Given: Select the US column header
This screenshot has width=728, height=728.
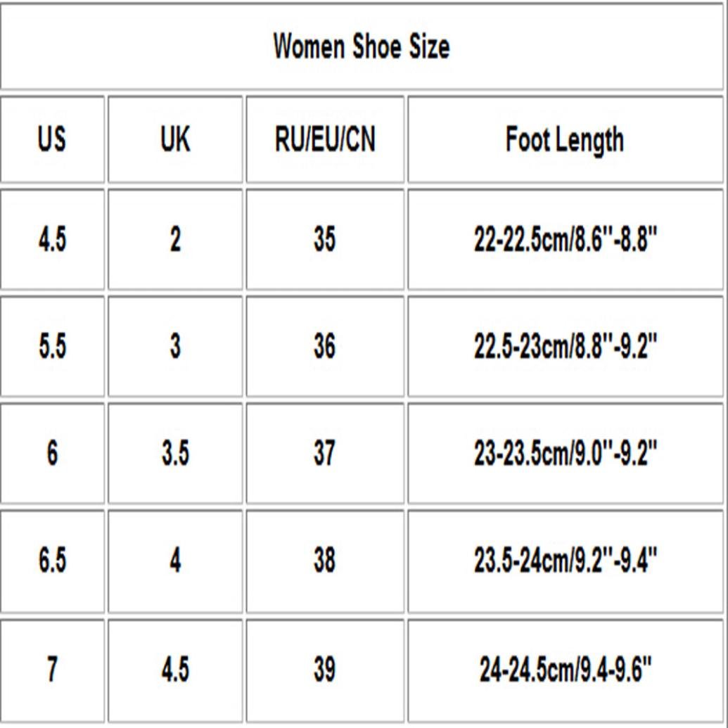Looking at the screenshot, I should pyautogui.click(x=52, y=139).
